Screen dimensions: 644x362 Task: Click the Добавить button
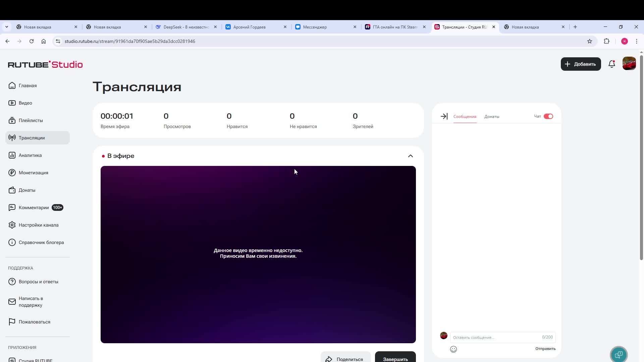click(x=580, y=64)
